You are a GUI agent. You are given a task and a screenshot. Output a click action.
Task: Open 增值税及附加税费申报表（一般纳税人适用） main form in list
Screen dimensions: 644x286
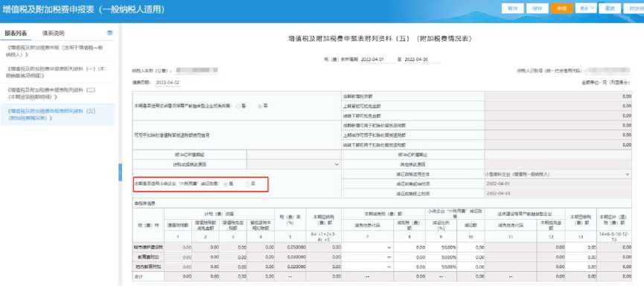pos(57,51)
